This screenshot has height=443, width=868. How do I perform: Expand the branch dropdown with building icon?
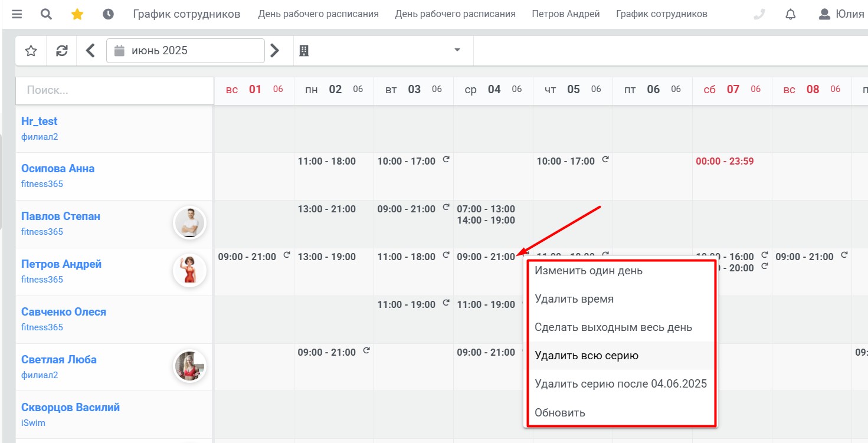(383, 51)
